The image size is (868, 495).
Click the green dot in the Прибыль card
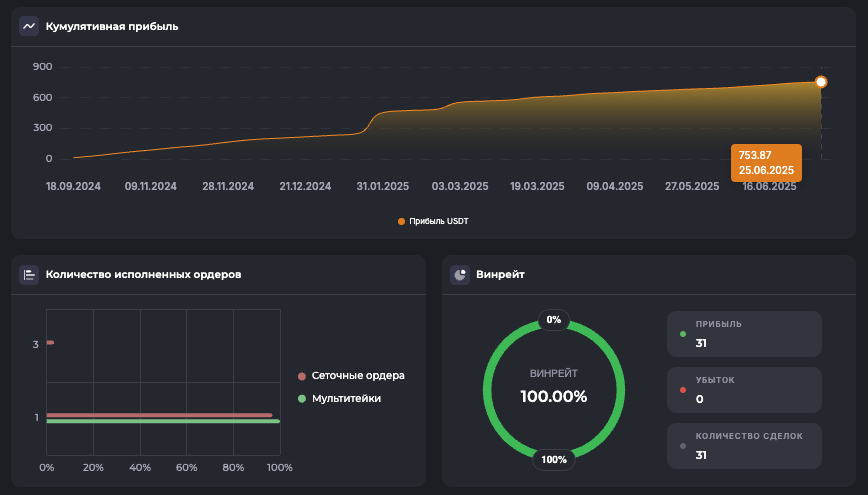point(683,334)
